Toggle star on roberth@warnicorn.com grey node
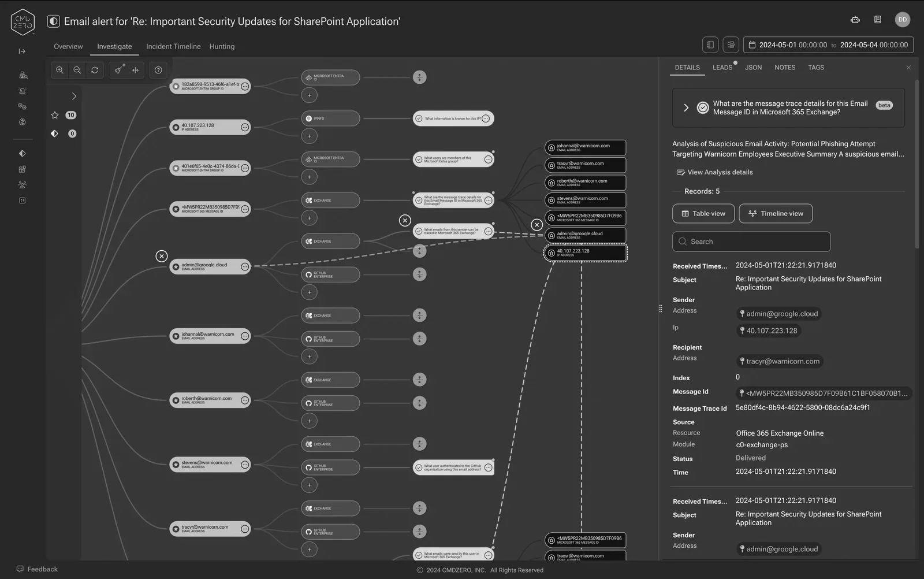The width and height of the screenshot is (924, 579). point(176,400)
